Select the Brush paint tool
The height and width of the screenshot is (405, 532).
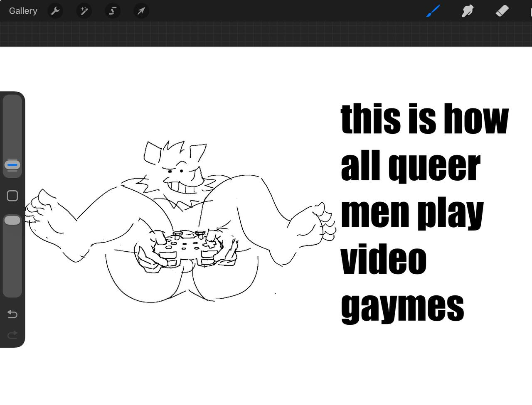pos(433,11)
